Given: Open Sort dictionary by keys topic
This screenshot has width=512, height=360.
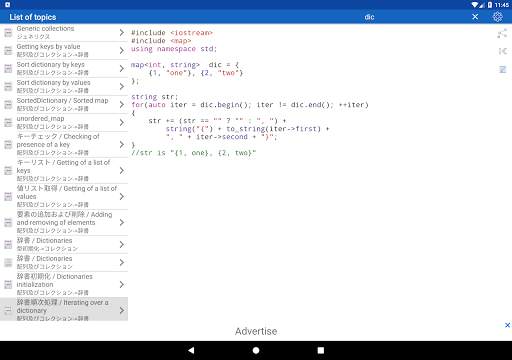Looking at the screenshot, I should pos(64,68).
